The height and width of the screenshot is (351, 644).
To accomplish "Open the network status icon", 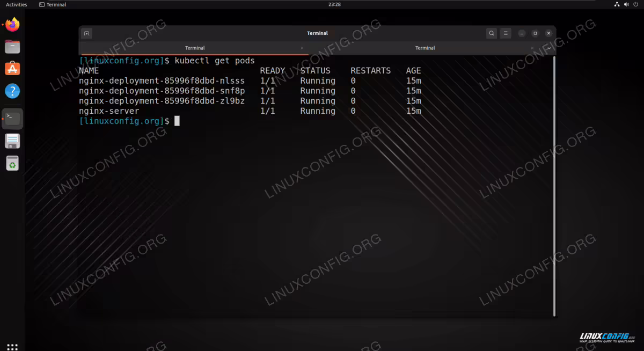I will [617, 4].
